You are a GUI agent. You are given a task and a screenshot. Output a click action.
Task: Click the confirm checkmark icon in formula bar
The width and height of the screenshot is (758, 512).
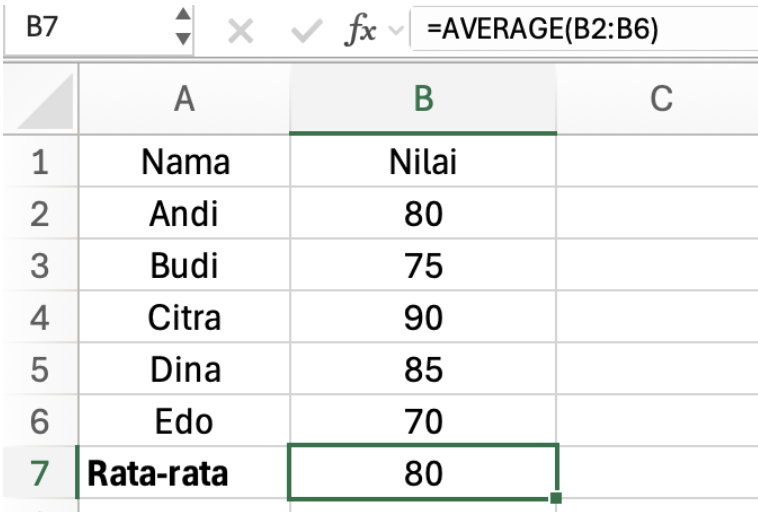pyautogui.click(x=305, y=31)
